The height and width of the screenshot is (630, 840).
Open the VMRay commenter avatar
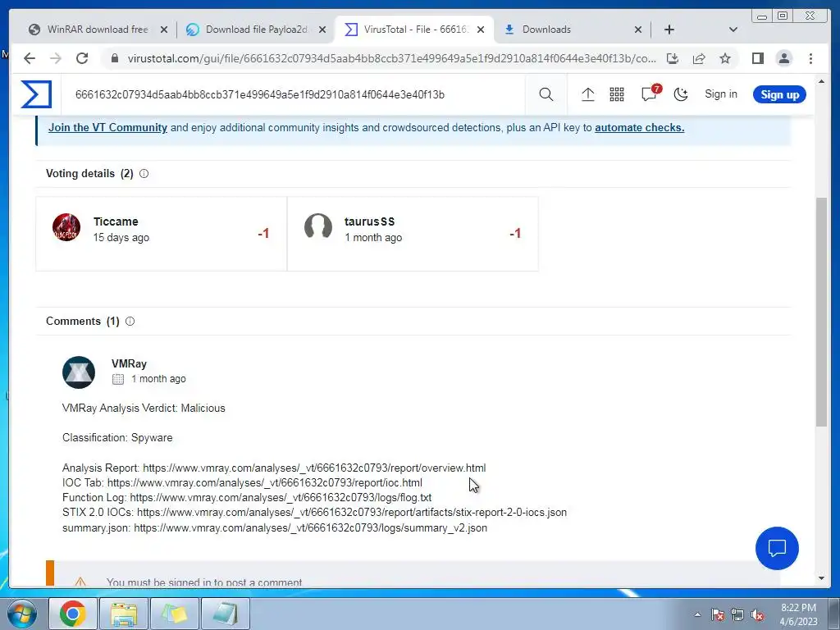(79, 372)
